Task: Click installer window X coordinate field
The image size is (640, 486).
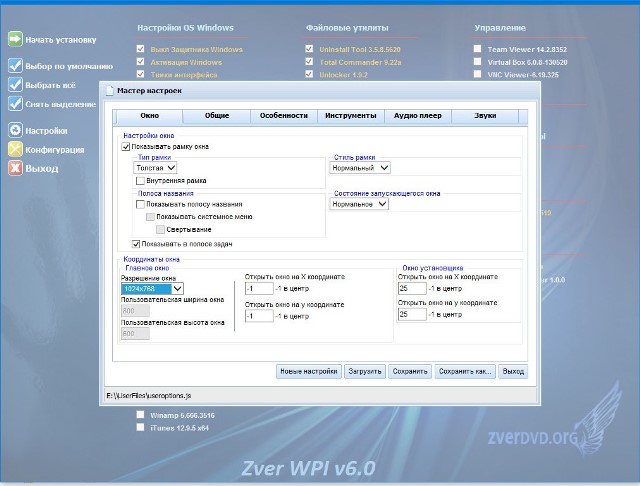Action: tap(412, 288)
